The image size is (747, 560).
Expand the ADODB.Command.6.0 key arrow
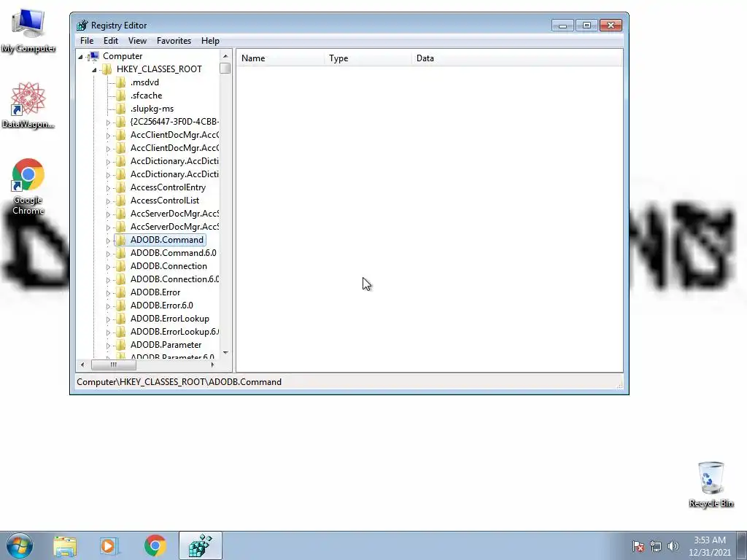108,254
